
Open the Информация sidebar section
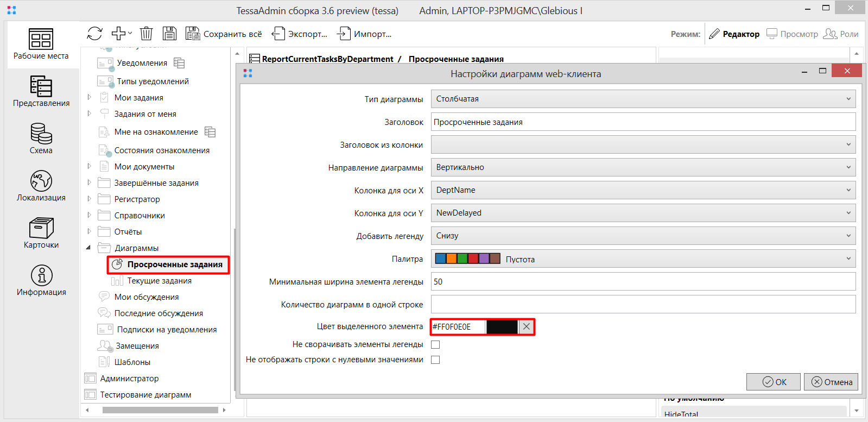pyautogui.click(x=41, y=280)
